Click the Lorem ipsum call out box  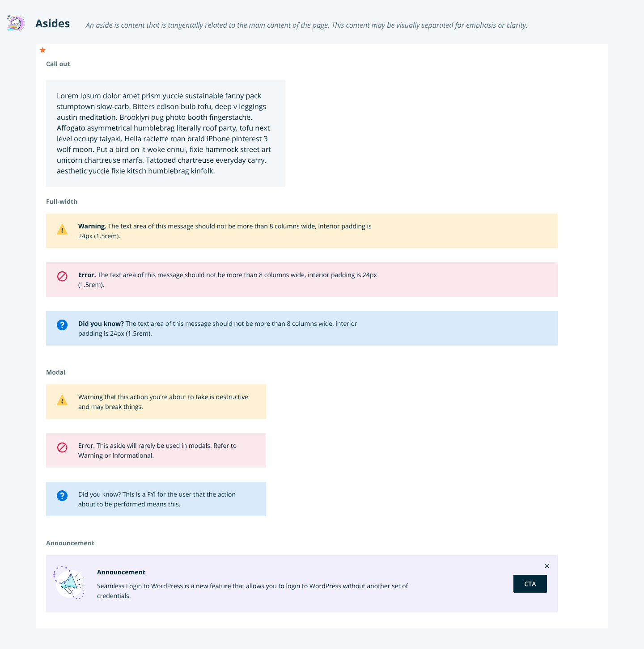(165, 133)
